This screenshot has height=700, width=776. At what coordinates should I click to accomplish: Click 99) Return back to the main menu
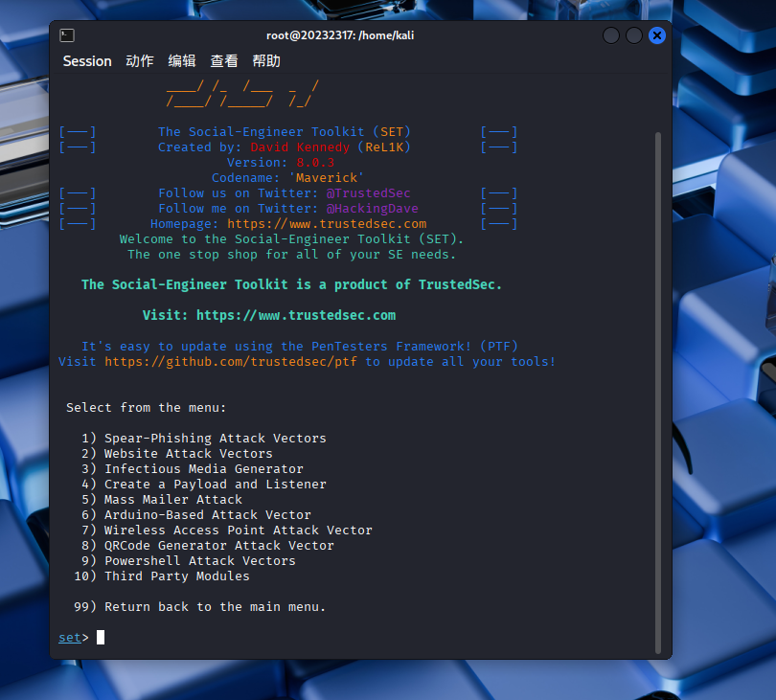pos(200,607)
